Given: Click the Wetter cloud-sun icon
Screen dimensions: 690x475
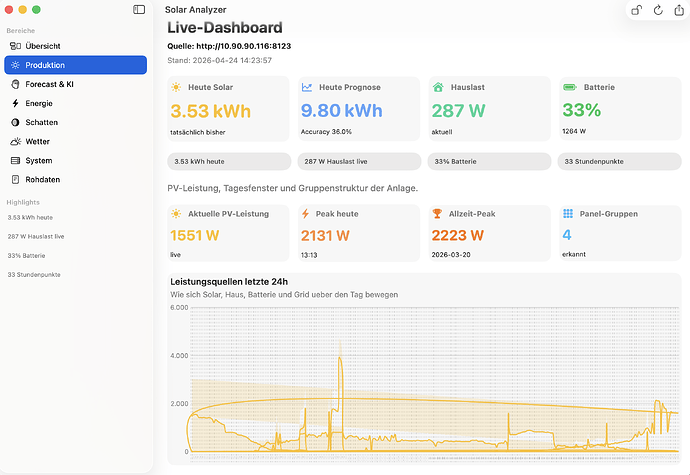Looking at the screenshot, I should pyautogui.click(x=15, y=141).
